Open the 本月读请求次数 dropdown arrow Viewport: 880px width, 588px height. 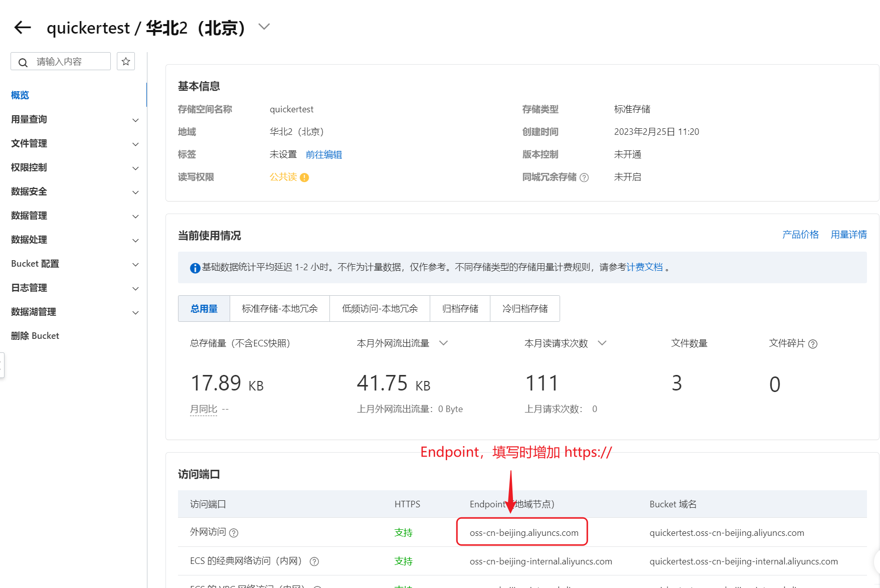click(602, 343)
